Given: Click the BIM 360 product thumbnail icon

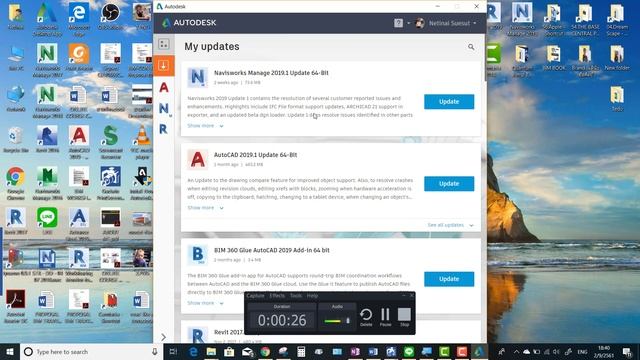Looking at the screenshot, I should 198,254.
